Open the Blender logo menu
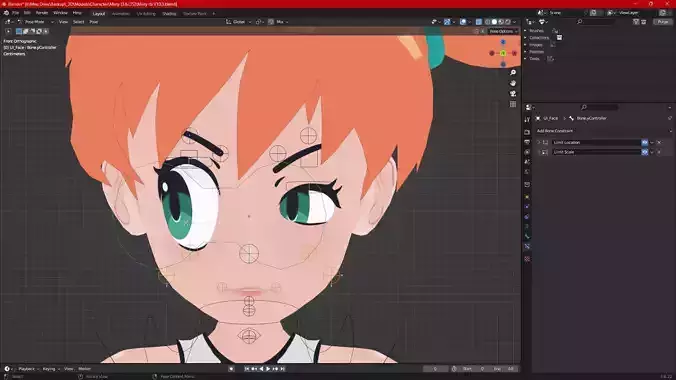The image size is (676, 380). (x=6, y=13)
